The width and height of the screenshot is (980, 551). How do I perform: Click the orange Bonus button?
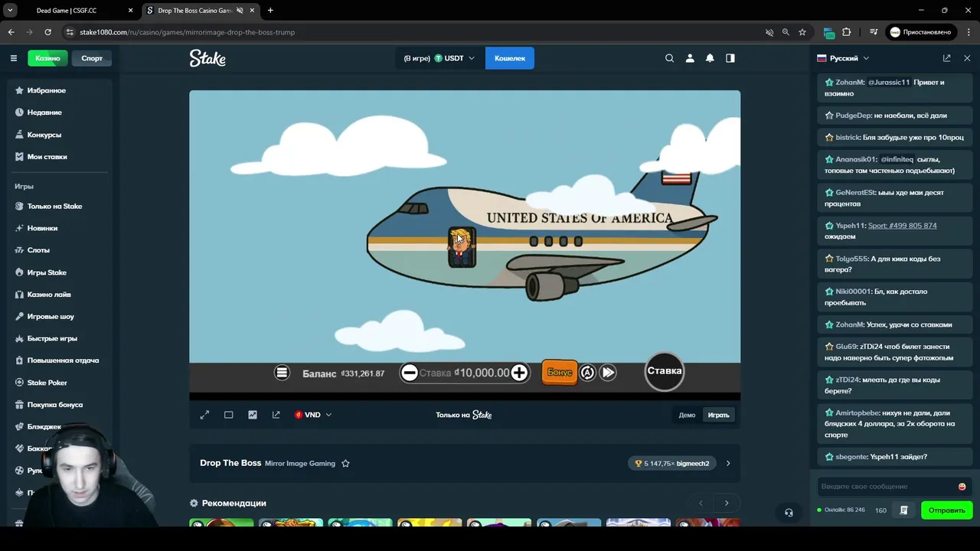coord(560,372)
